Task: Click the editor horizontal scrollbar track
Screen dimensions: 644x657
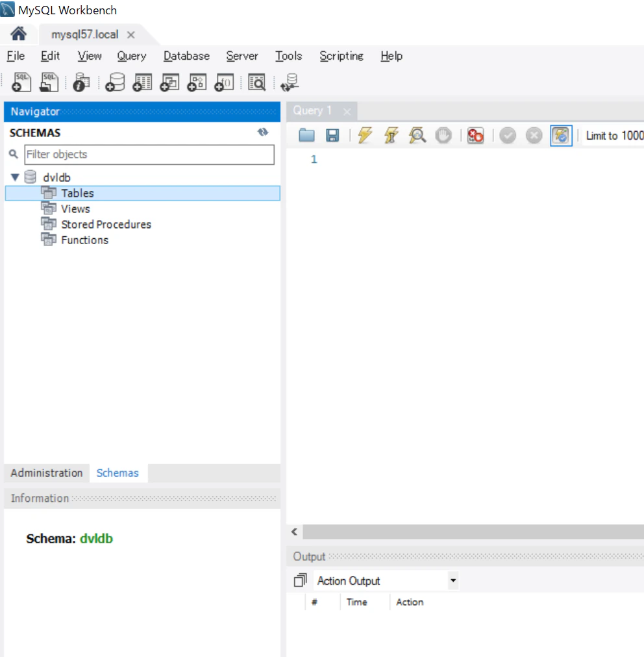Action: [473, 532]
